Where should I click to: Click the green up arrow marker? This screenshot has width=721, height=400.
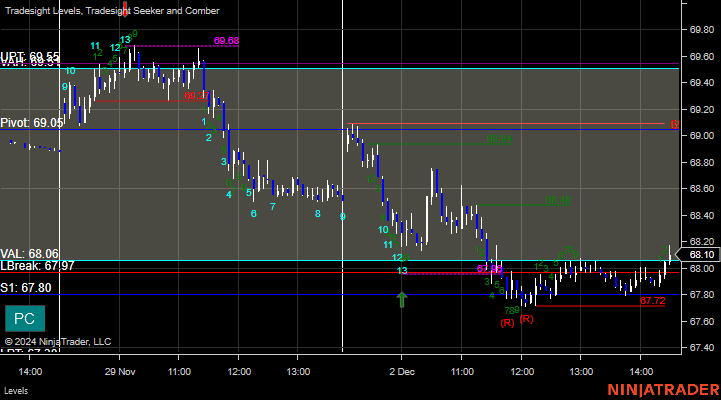402,299
